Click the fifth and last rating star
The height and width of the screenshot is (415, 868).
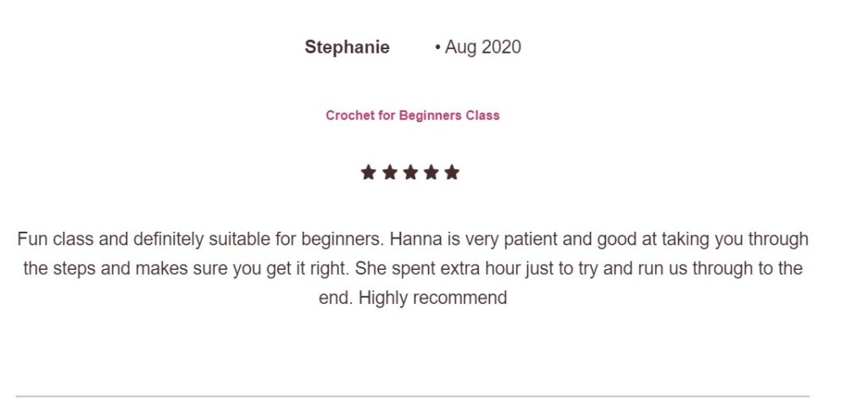pos(452,173)
